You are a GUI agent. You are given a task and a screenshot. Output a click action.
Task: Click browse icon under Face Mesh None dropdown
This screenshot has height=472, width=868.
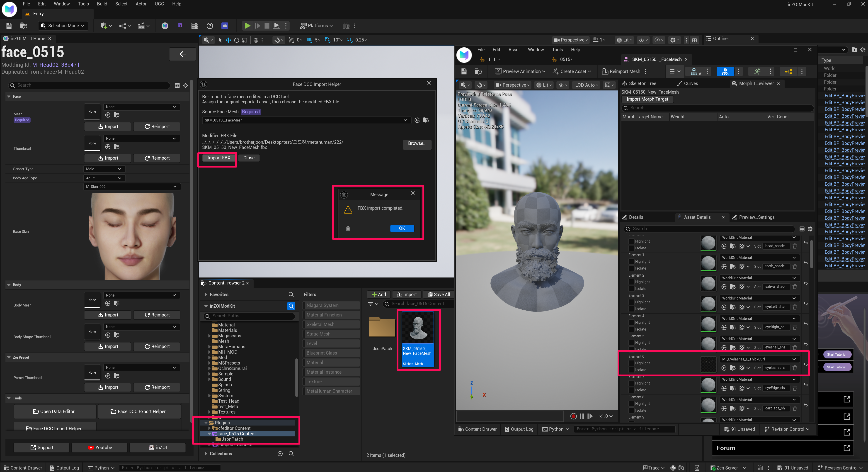[116, 115]
